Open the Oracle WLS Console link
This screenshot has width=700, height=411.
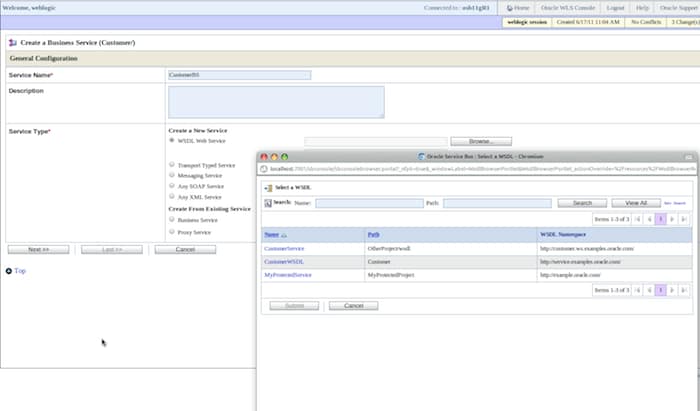(568, 8)
